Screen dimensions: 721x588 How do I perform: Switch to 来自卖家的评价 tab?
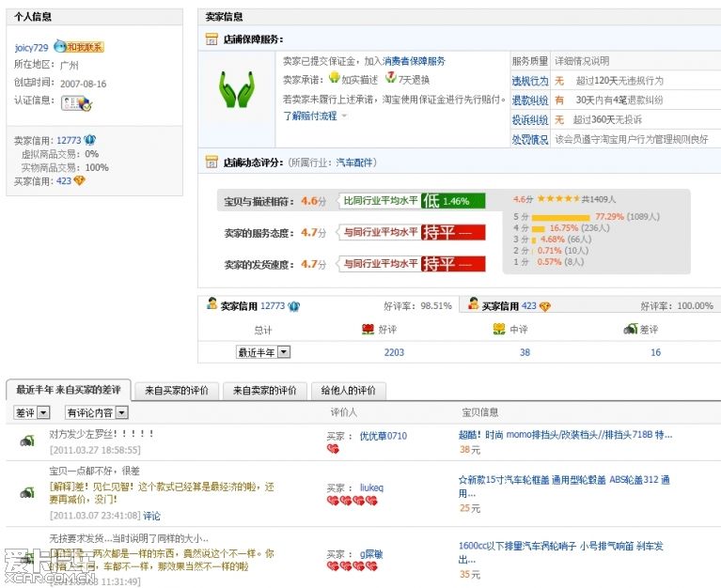click(x=265, y=391)
